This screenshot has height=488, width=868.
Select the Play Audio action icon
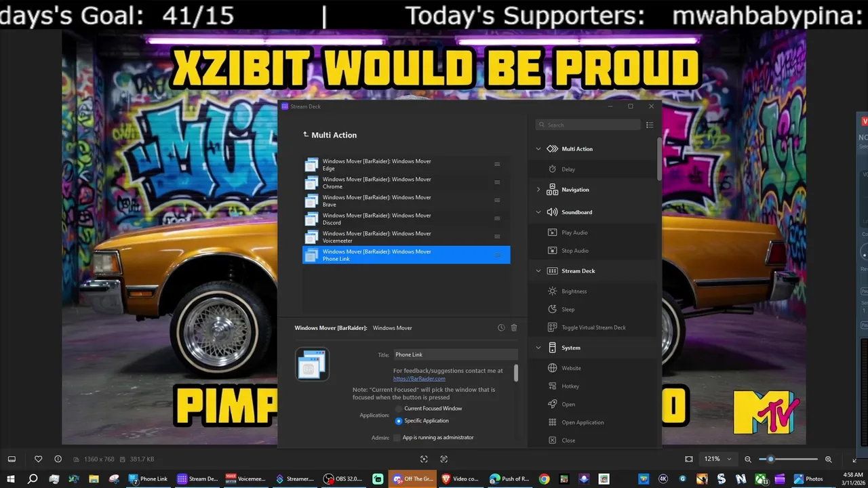(553, 232)
